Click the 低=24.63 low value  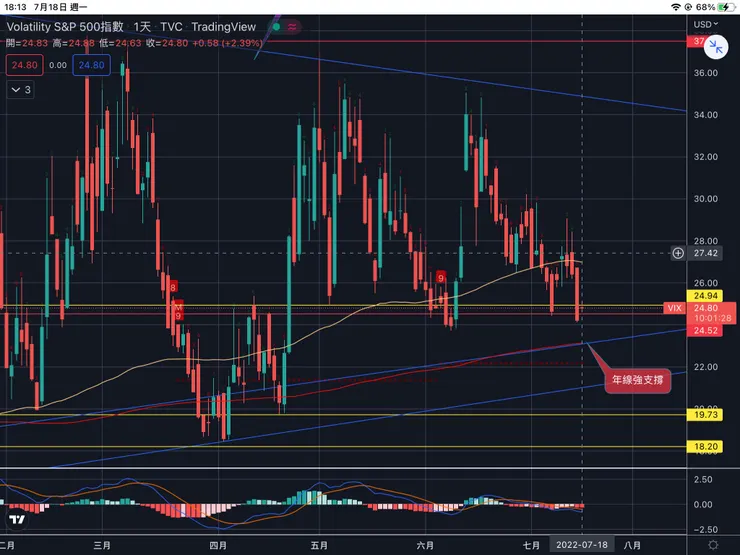pos(120,43)
